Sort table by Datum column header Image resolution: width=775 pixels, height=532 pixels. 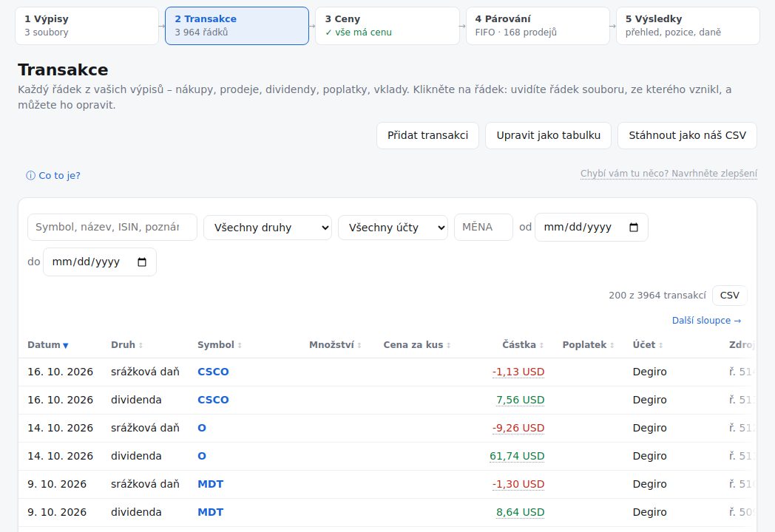click(x=48, y=345)
